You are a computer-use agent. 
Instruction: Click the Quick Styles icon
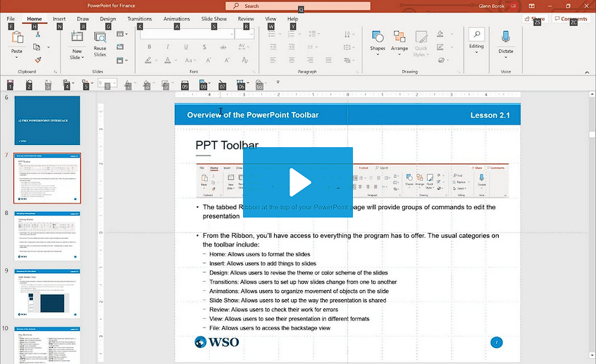click(x=421, y=37)
